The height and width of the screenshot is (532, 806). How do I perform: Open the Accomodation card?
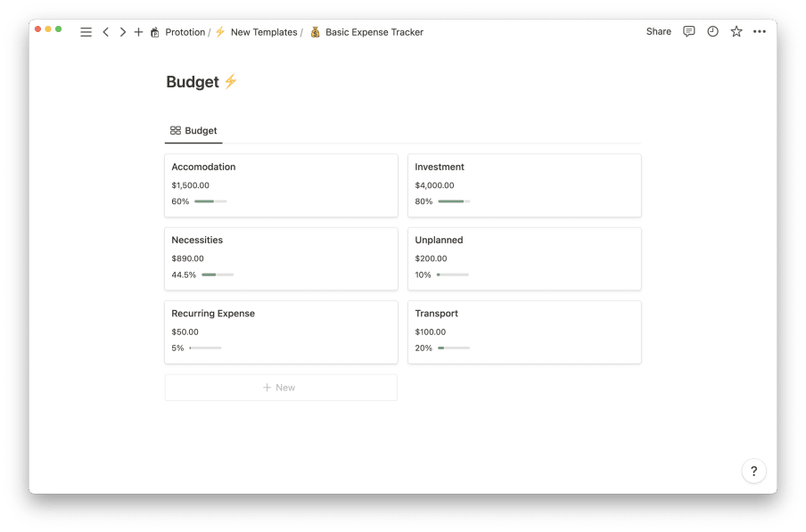tap(281, 185)
